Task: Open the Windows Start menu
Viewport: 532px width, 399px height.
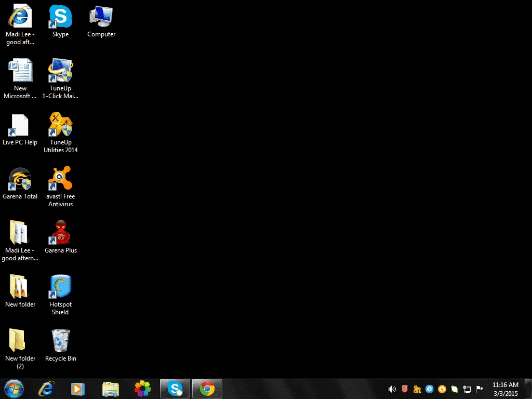Action: click(14, 389)
